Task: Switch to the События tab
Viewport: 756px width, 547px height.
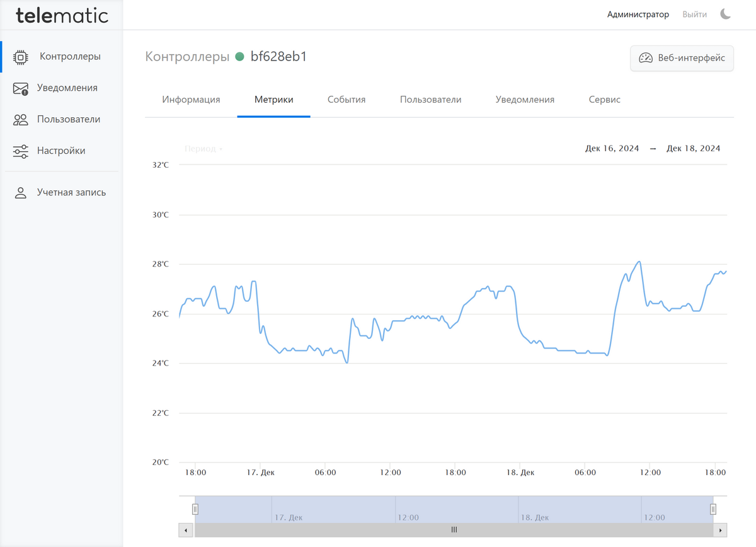Action: click(x=346, y=100)
